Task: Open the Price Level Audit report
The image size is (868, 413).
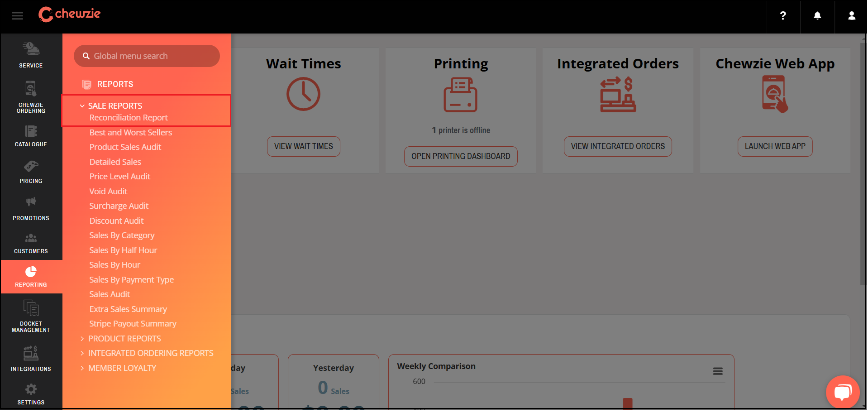Action: (120, 177)
